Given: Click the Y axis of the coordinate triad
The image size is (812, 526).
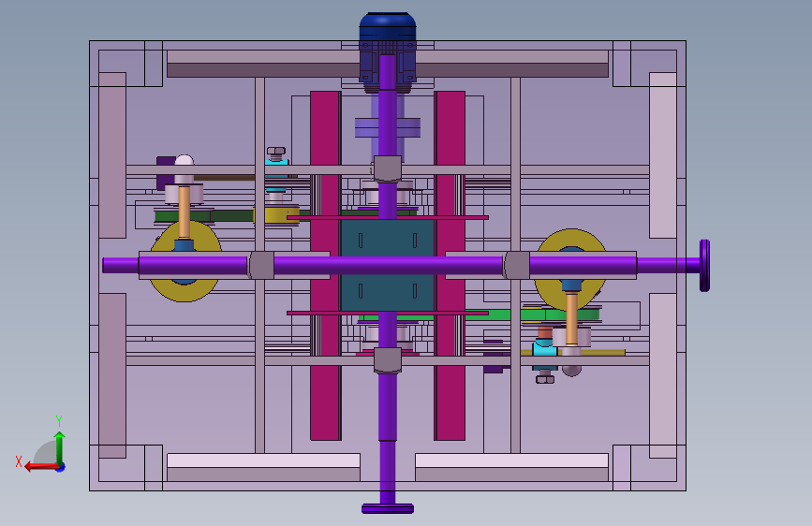Looking at the screenshot, I should (60, 446).
